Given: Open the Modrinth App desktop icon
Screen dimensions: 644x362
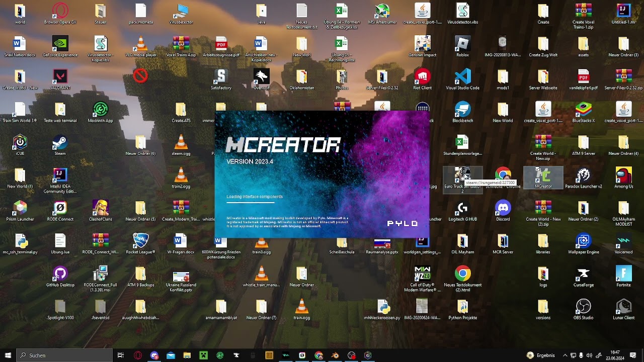Looking at the screenshot, I should point(100,113).
